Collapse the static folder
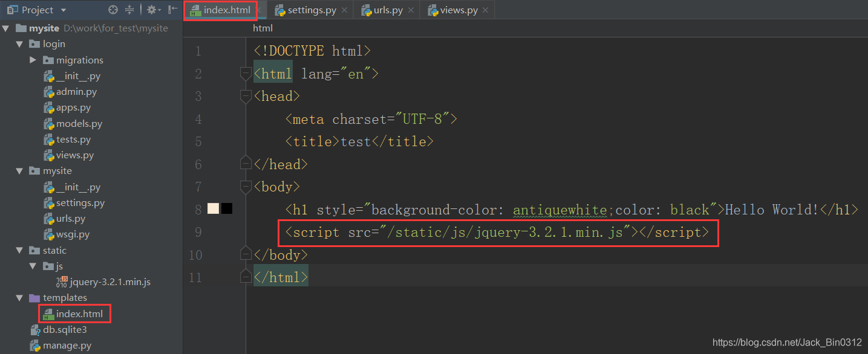Viewport: 868px width, 354px height. [x=20, y=250]
